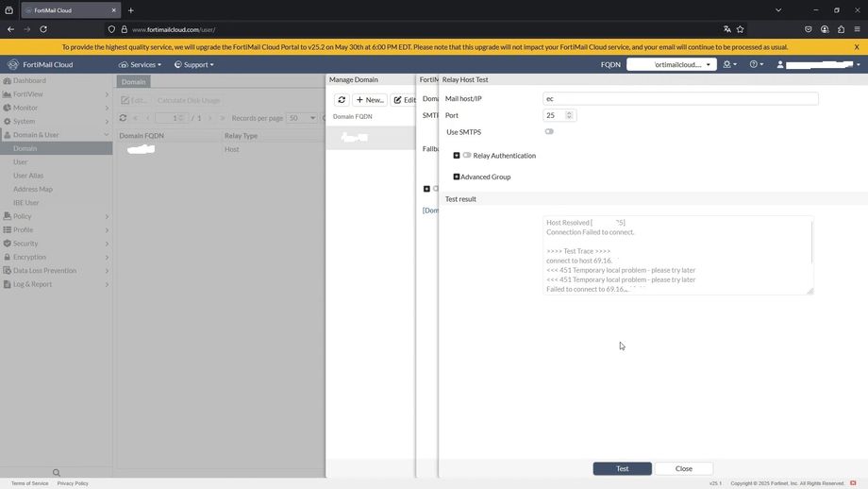Click the sidebar search magnifier icon

tap(56, 472)
